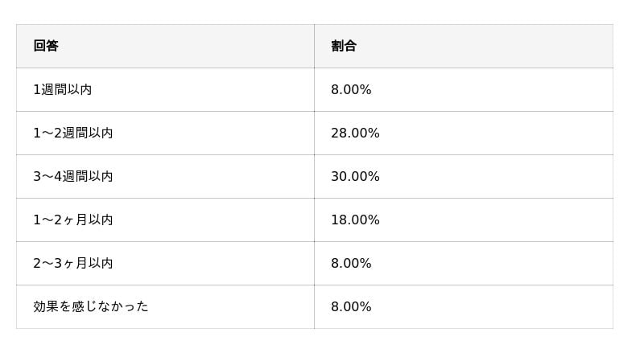Click the digit 1 starting 1週間以内

[36, 90]
